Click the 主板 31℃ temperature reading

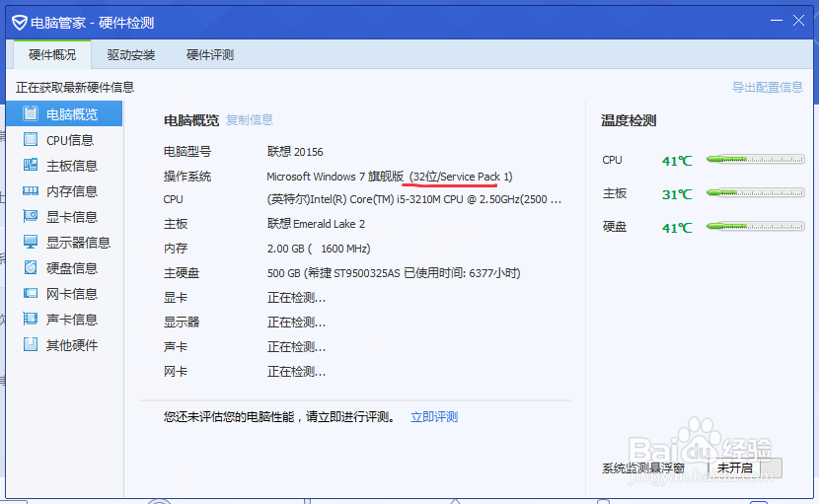point(677,194)
